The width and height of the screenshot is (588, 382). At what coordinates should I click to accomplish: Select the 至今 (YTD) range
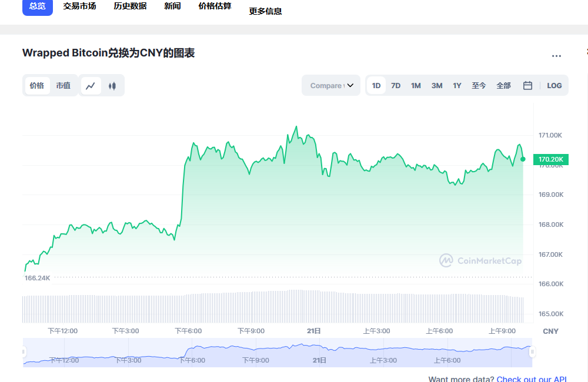479,85
